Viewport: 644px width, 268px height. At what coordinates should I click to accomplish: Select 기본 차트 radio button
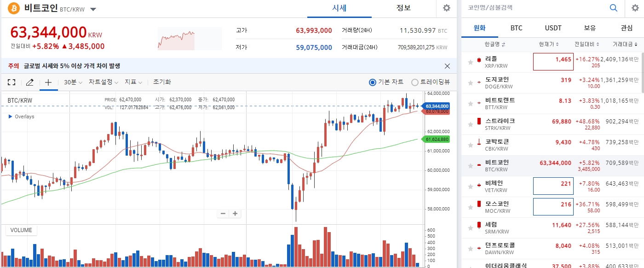373,82
